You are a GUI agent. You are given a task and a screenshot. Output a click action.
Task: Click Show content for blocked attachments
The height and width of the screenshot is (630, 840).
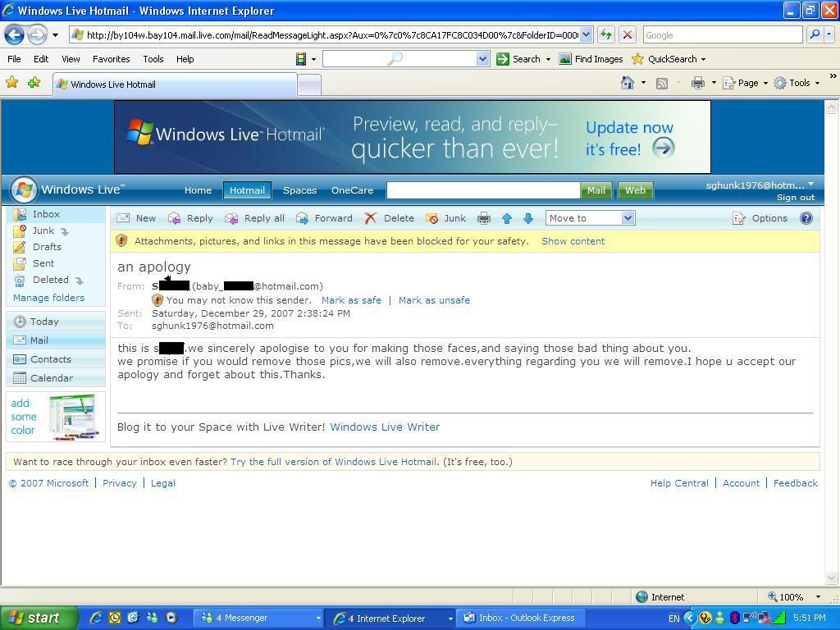pos(573,241)
